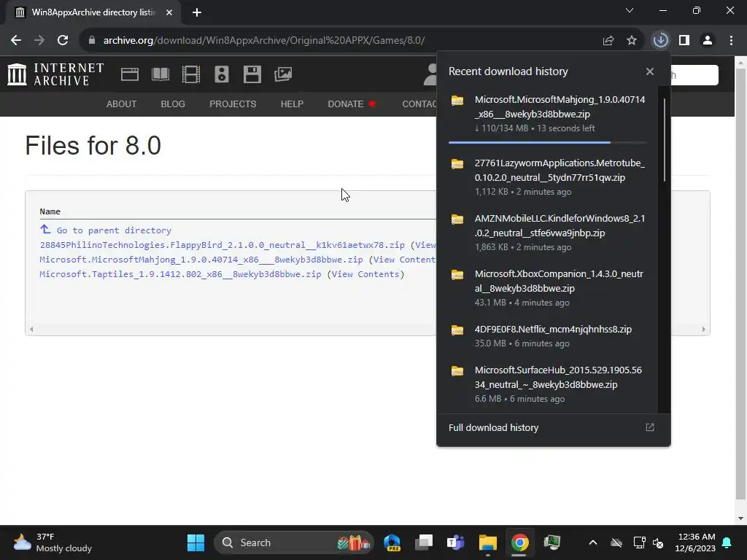This screenshot has height=560, width=747.
Task: Click the Windows taskbar Search box
Action: click(x=294, y=542)
